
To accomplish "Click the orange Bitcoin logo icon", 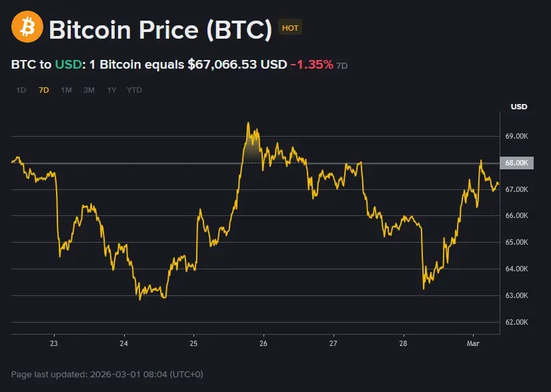I will (27, 28).
